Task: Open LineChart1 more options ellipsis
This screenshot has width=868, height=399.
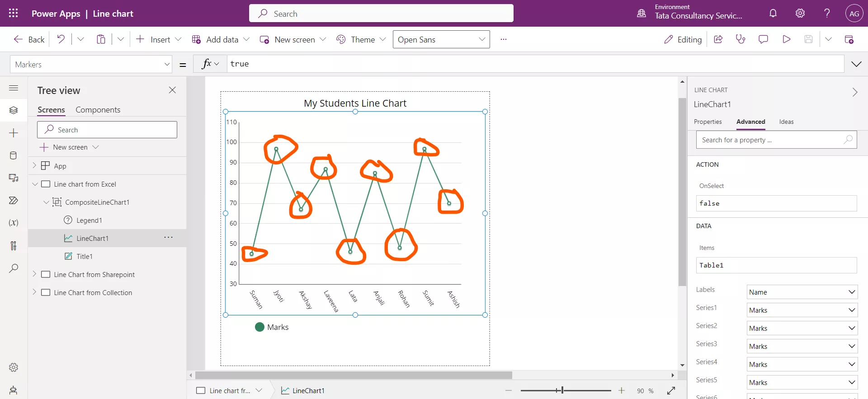Action: point(168,237)
